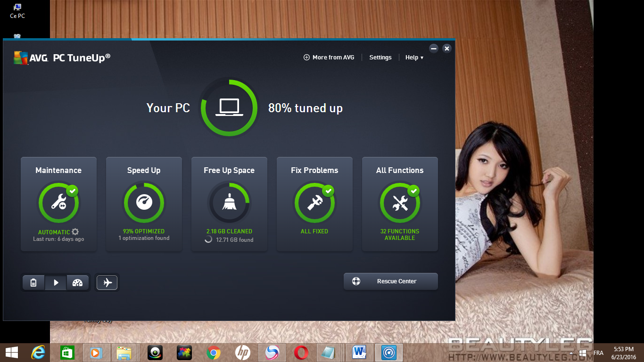Switch to Turbo mode gauge toggle
Screen dimensions: 644x362
pos(78,283)
